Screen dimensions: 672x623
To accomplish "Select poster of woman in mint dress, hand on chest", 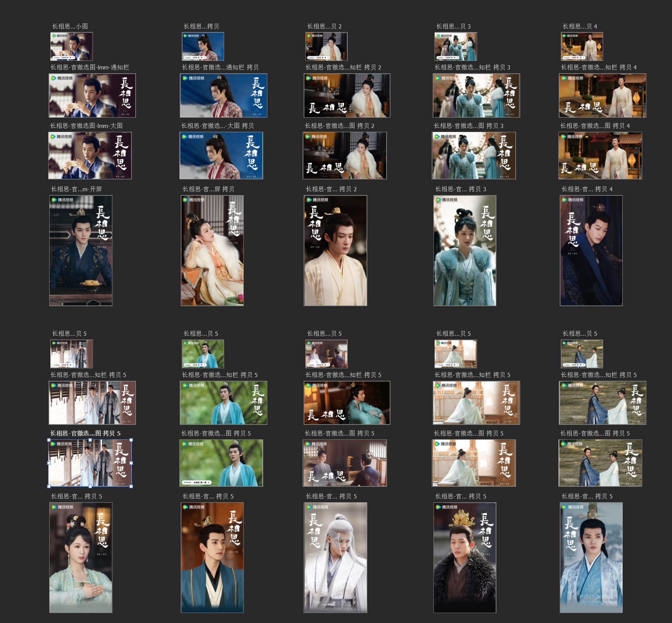I will click(x=81, y=558).
